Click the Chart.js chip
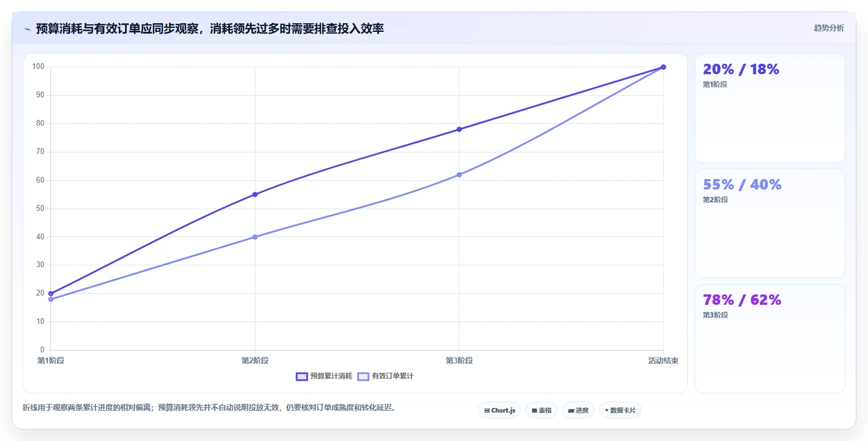 499,410
